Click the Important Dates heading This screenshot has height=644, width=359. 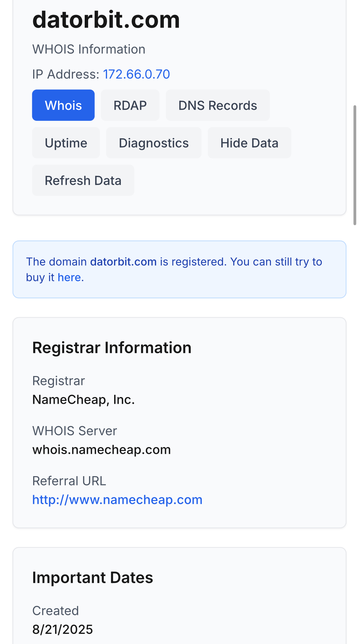point(93,578)
